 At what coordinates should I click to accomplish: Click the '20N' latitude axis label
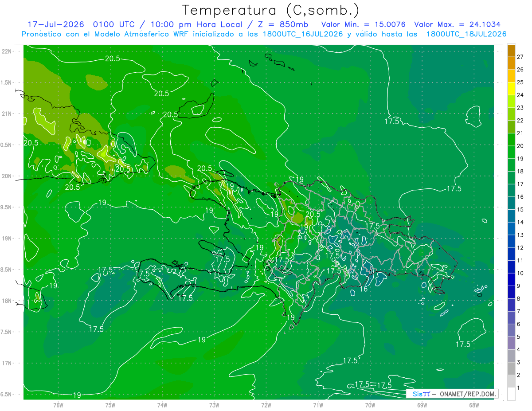[8, 176]
